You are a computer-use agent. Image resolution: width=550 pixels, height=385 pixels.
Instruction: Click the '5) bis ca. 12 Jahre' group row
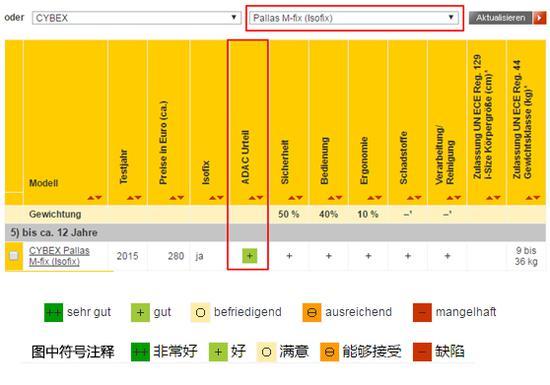pos(275,232)
